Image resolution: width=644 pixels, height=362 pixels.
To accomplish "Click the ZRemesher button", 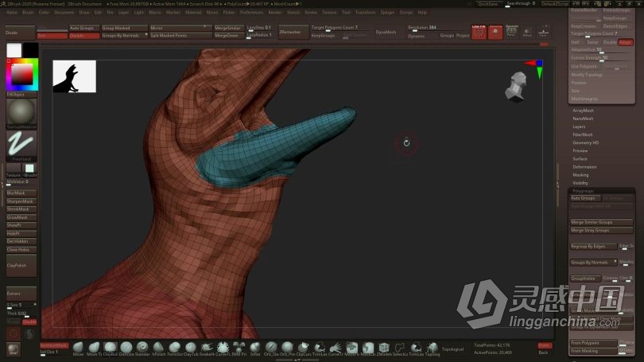I will pos(293,32).
